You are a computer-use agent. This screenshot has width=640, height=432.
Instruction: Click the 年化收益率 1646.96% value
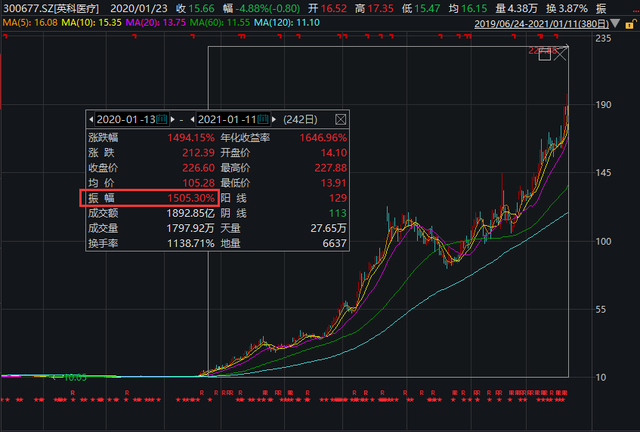point(322,136)
